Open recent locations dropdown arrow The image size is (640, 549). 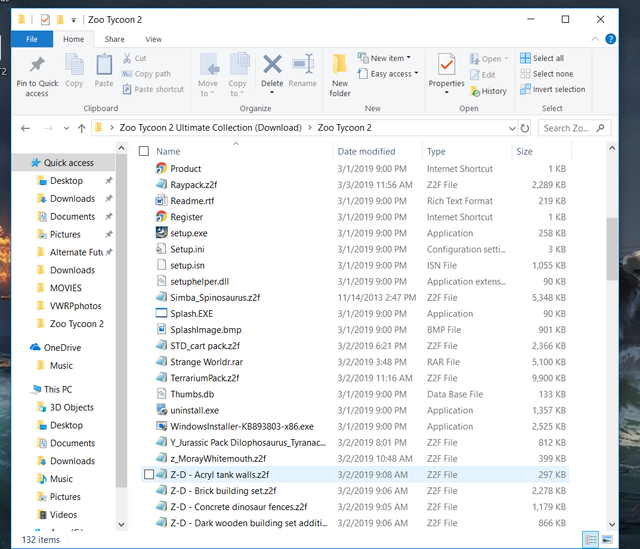coord(66,129)
